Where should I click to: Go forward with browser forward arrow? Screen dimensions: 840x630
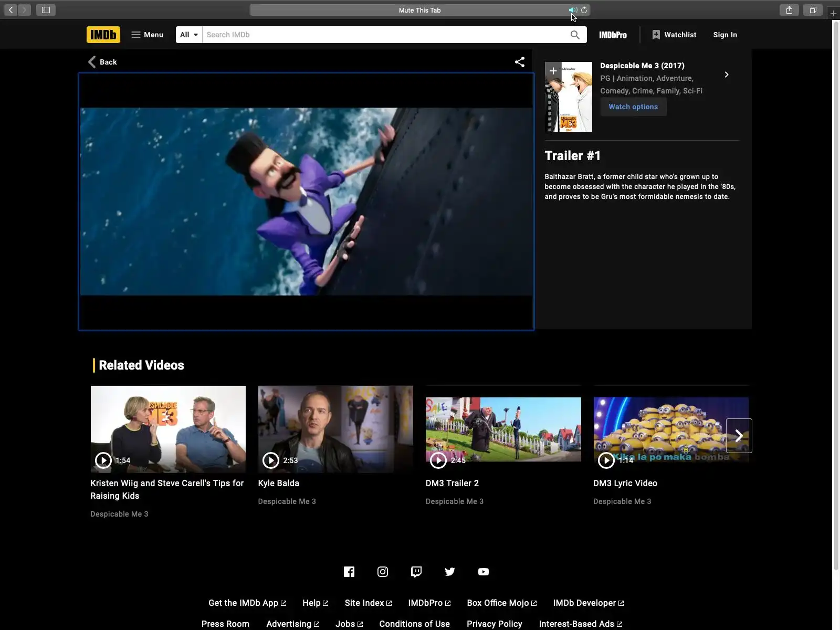pos(24,10)
